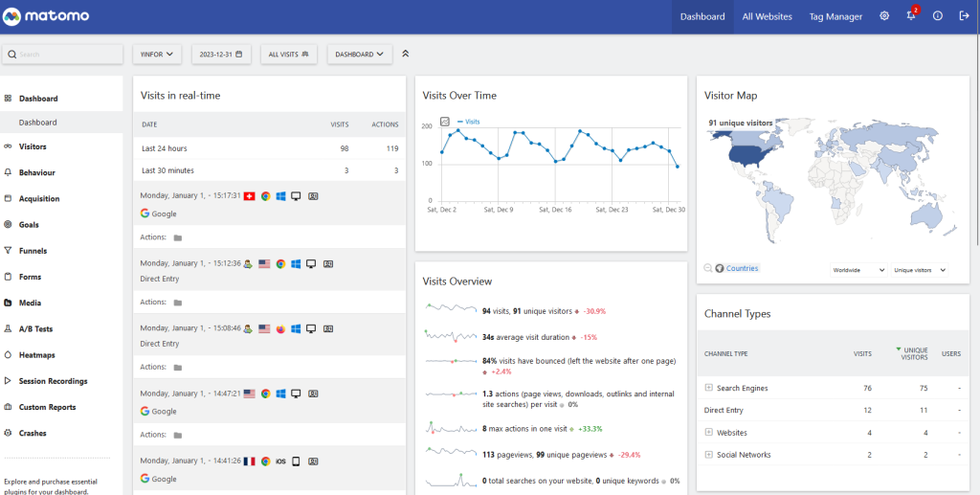This screenshot has width=980, height=495.
Task: Click the export image icon on Visits chart
Action: pos(445,122)
